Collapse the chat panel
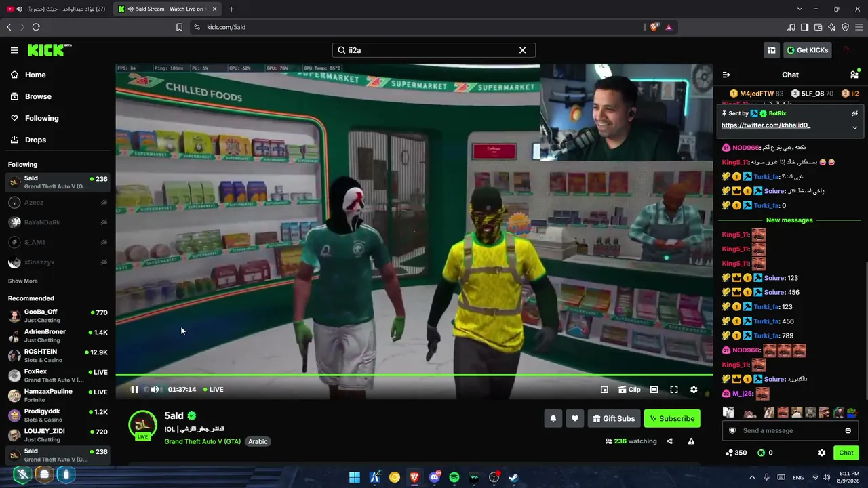Image resolution: width=868 pixels, height=488 pixels. tap(726, 75)
